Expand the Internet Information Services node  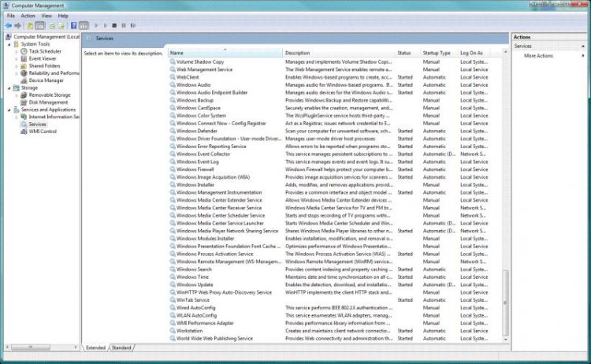pyautogui.click(x=17, y=117)
